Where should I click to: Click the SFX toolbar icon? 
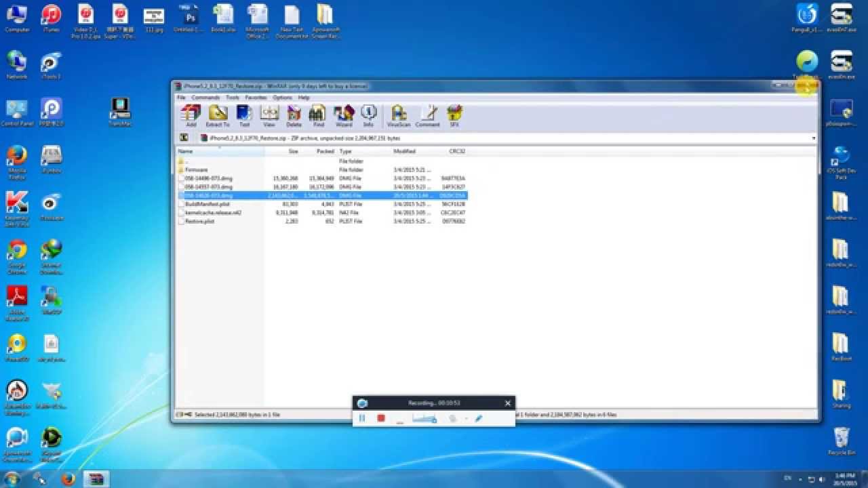click(454, 116)
